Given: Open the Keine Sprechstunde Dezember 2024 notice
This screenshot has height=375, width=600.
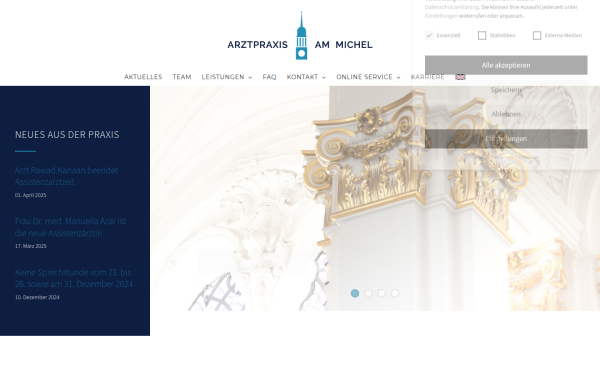Looking at the screenshot, I should (x=74, y=278).
